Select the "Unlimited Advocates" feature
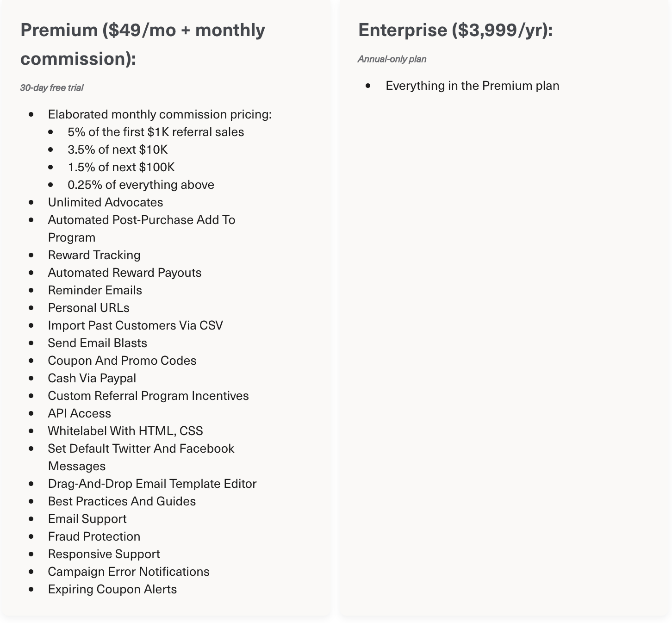Screen dimensions: 672x623 point(106,202)
